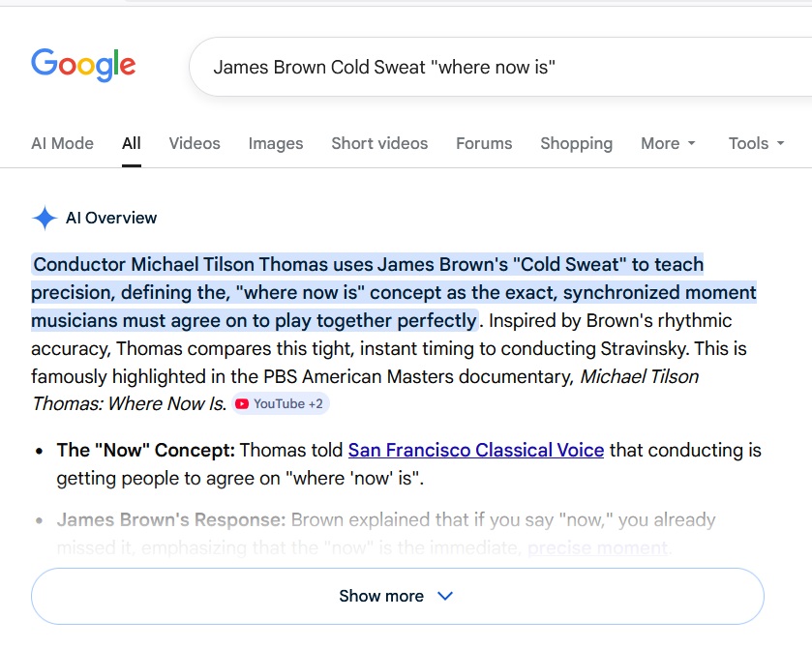Switch to Short videos tab
Image resolution: width=812 pixels, height=648 pixels.
pos(379,143)
